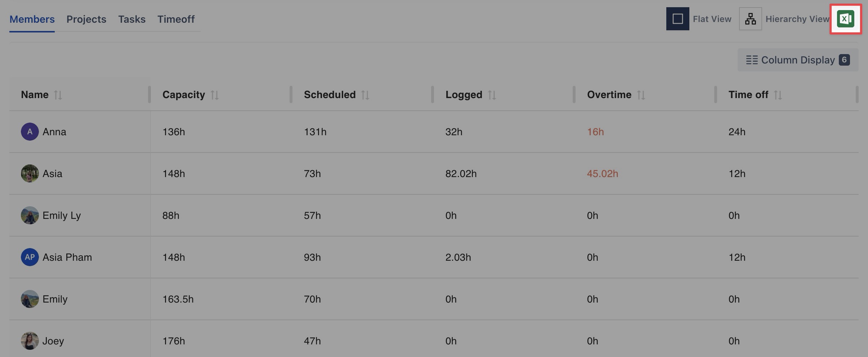Switch to the Tasks tab
This screenshot has width=868, height=357.
coord(132,19)
